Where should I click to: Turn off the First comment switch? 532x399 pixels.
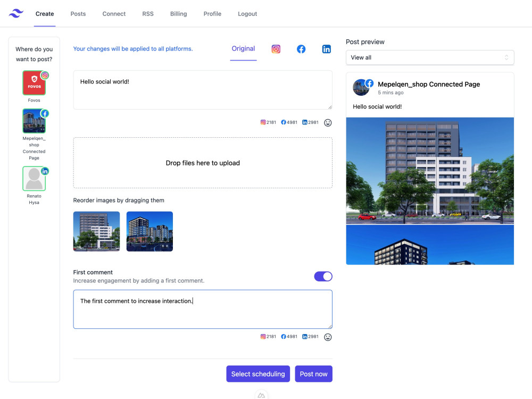[323, 277]
